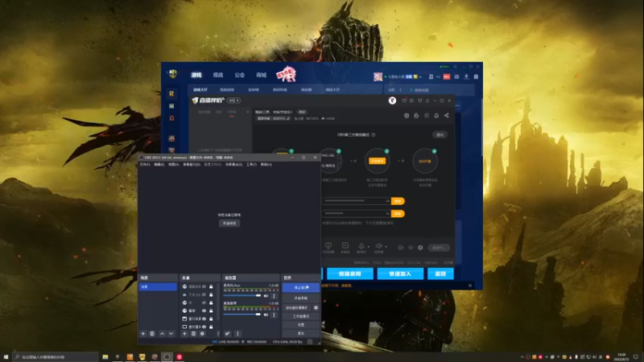Open Windows Start menu

pos(6,357)
